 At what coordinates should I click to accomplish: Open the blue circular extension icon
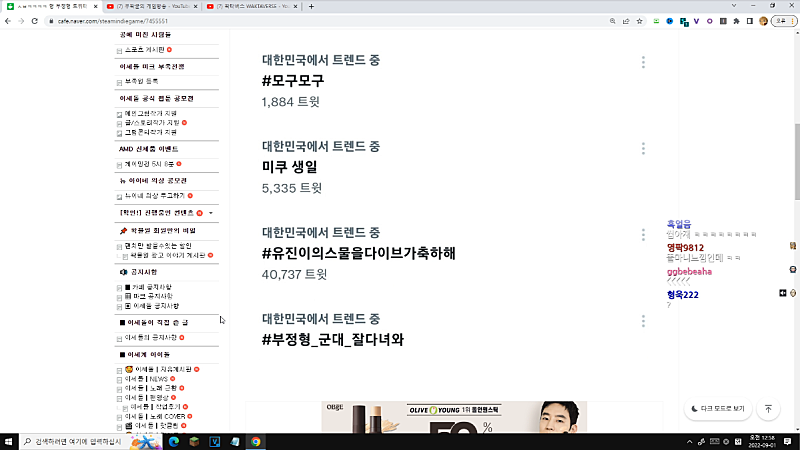click(x=669, y=21)
